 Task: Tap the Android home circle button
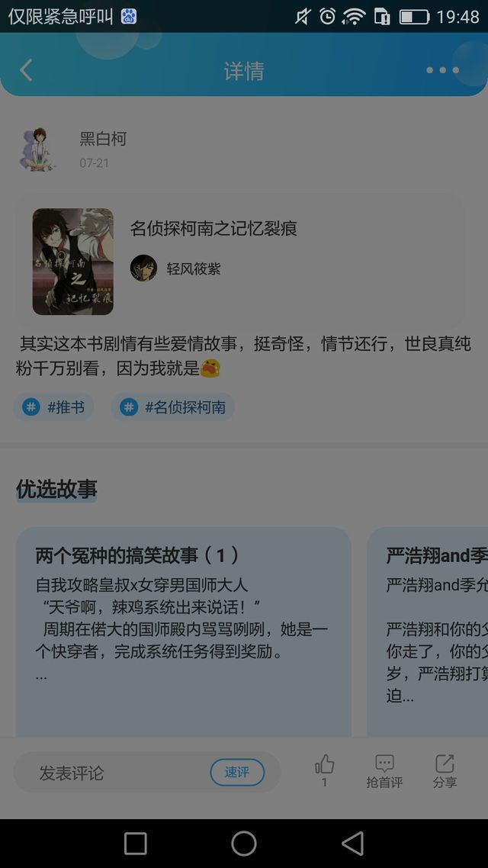tap(244, 844)
